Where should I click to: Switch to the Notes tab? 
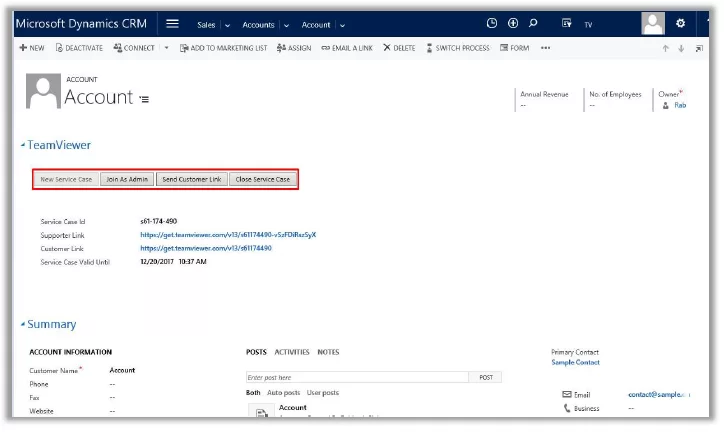coord(328,352)
